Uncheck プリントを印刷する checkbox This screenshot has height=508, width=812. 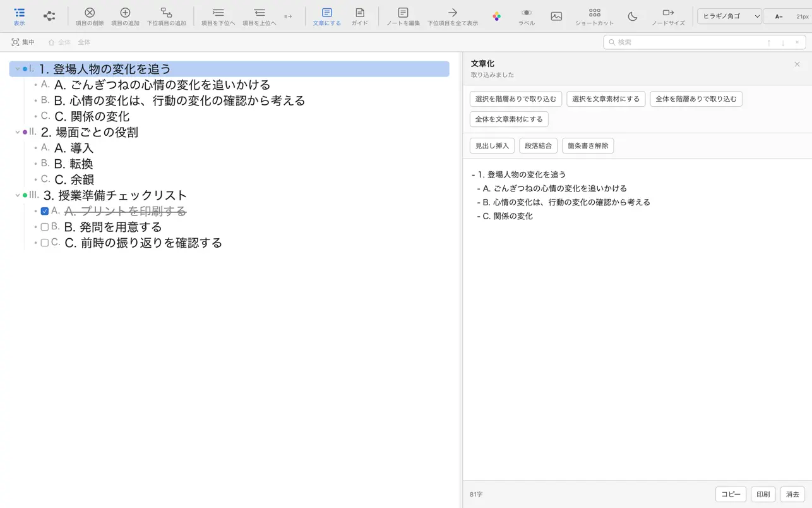pyautogui.click(x=44, y=211)
